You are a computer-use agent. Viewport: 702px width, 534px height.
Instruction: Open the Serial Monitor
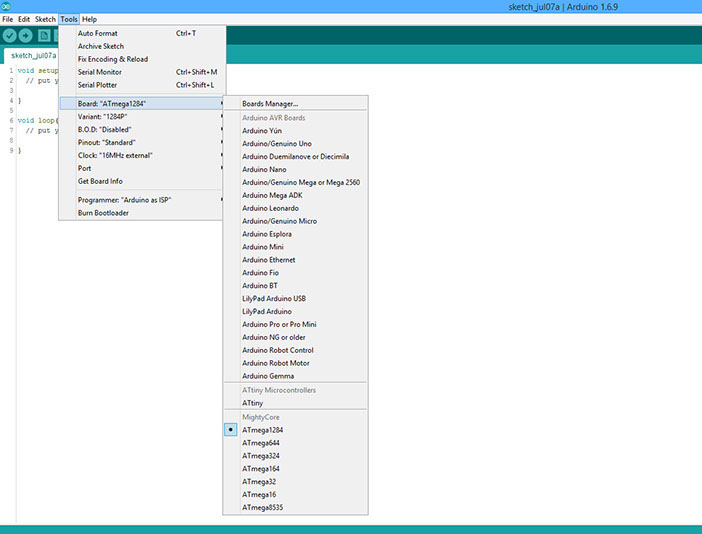(x=142, y=72)
